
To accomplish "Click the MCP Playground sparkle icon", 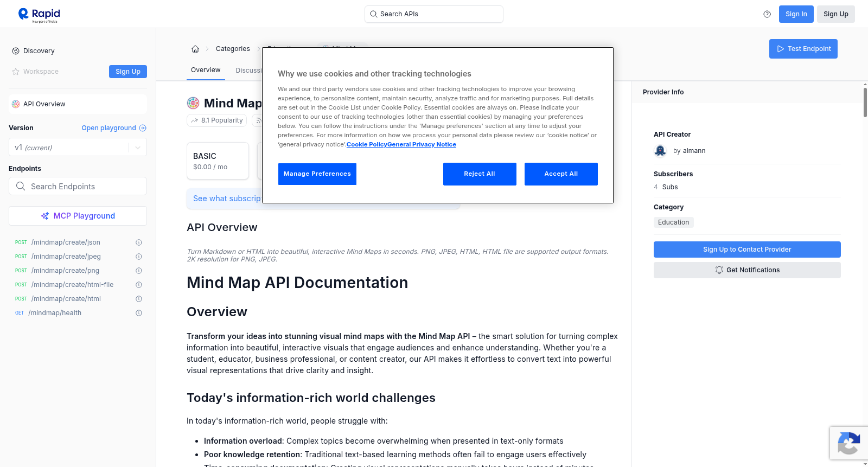I will 45,216.
